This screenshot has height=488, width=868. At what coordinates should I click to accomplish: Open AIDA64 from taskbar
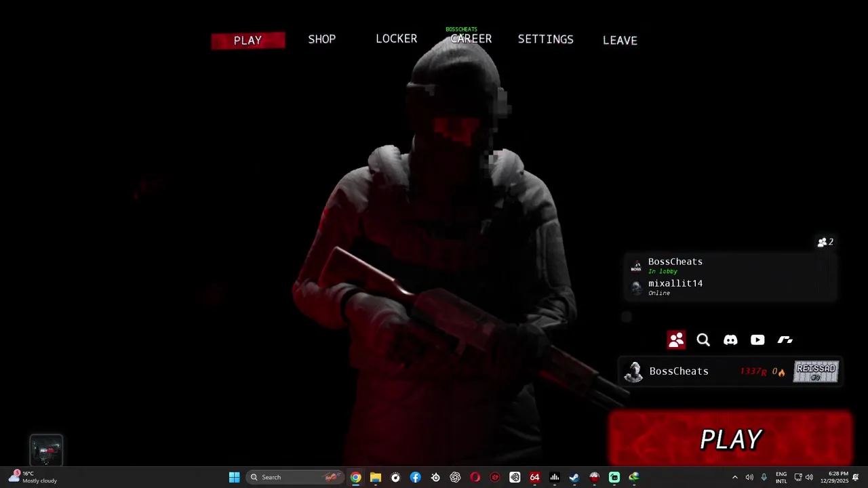[x=535, y=477]
